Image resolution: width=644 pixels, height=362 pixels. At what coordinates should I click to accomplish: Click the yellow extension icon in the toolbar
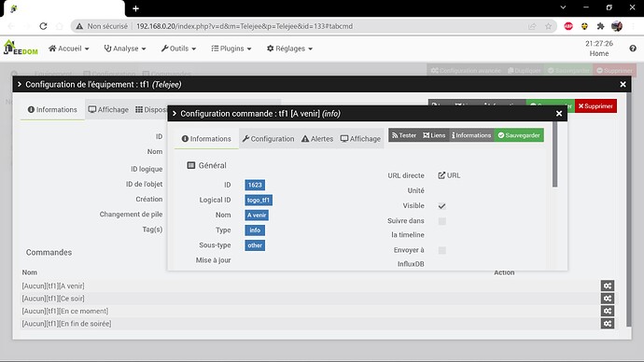point(584,26)
